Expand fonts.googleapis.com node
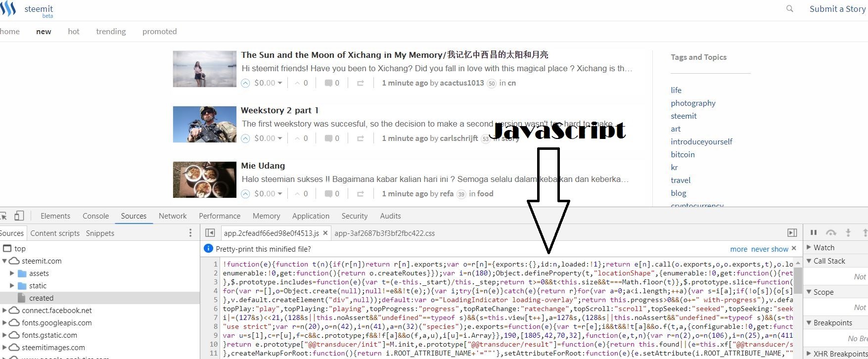 (4, 322)
